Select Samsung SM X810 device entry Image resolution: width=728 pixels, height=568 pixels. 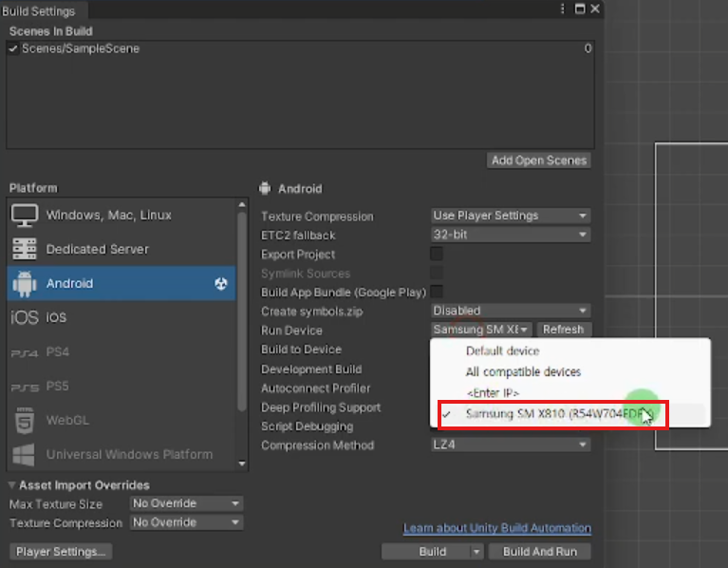pyautogui.click(x=570, y=414)
